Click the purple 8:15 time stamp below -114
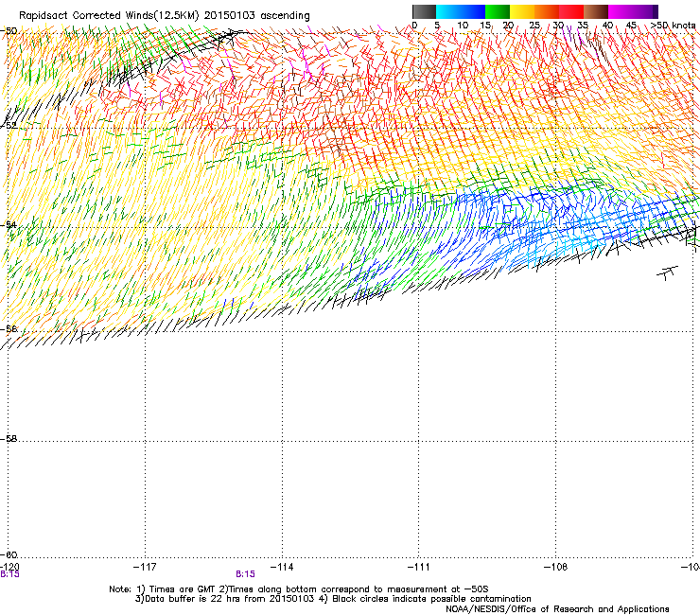700x615 pixels. 246,574
